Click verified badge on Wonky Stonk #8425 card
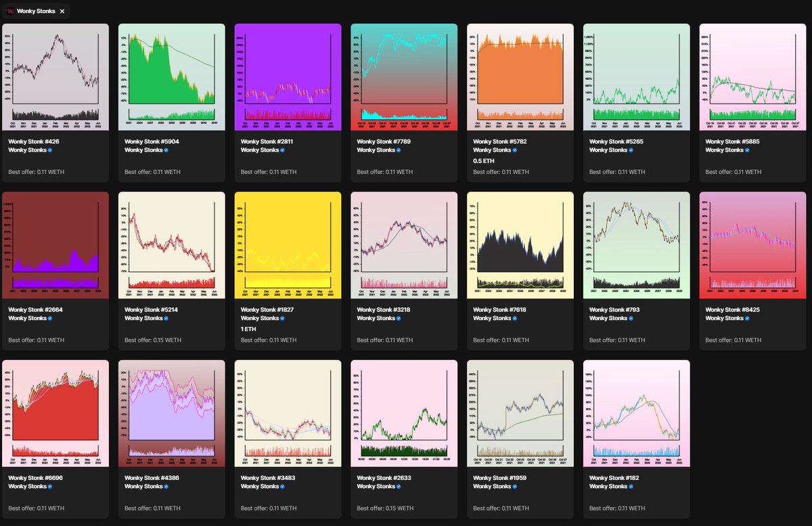Screen dimensions: 812x526 [x=747, y=318]
